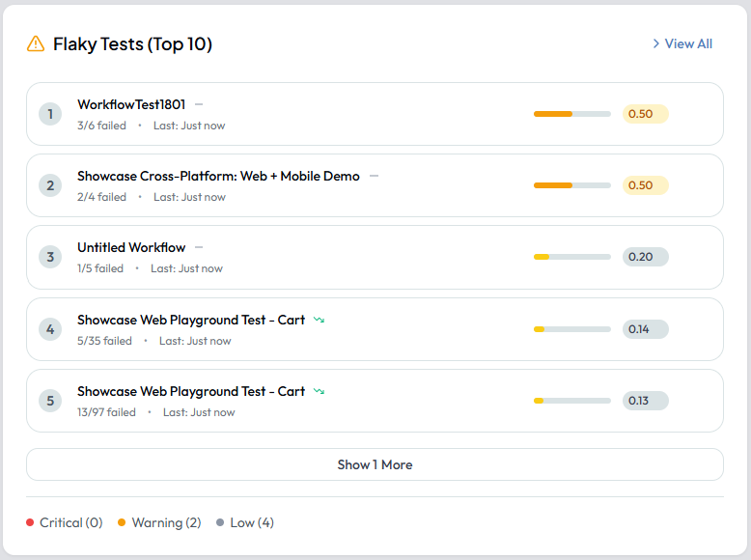Click the flat trend dash next to Untitled Workflow
This screenshot has height=560, width=751.
pos(199,247)
